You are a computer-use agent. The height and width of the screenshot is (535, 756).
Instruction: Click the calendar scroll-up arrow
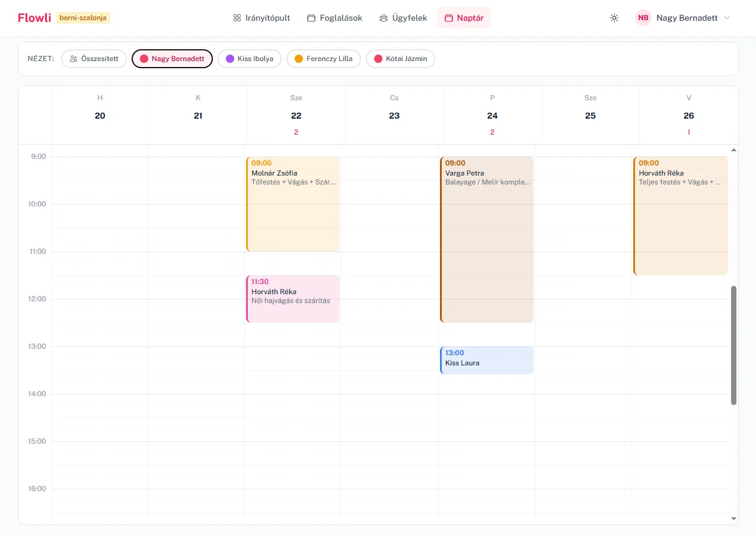733,150
